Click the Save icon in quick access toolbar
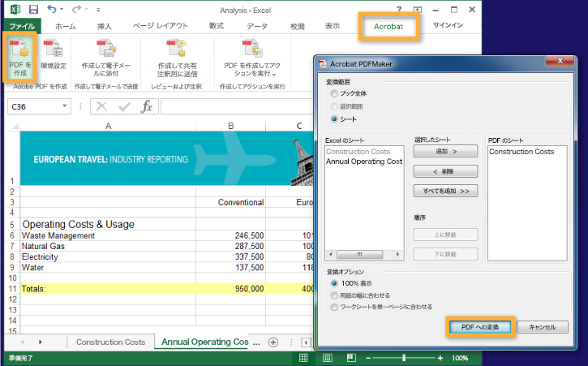The width and height of the screenshot is (588, 366). 34,10
